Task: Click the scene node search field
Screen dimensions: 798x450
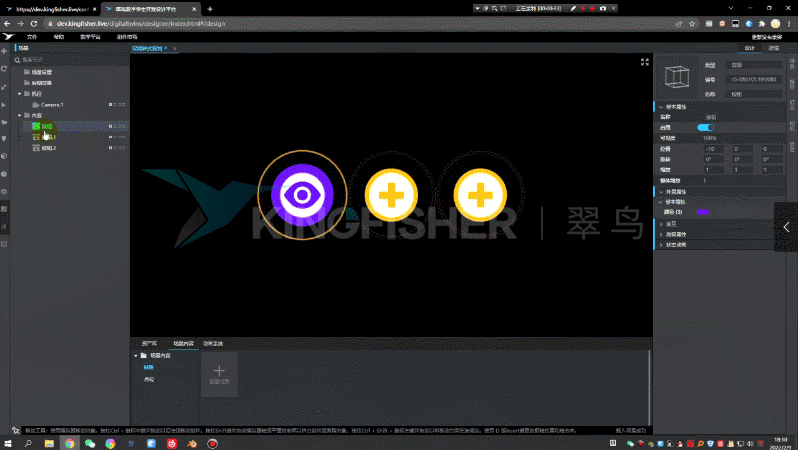Action: (71, 60)
